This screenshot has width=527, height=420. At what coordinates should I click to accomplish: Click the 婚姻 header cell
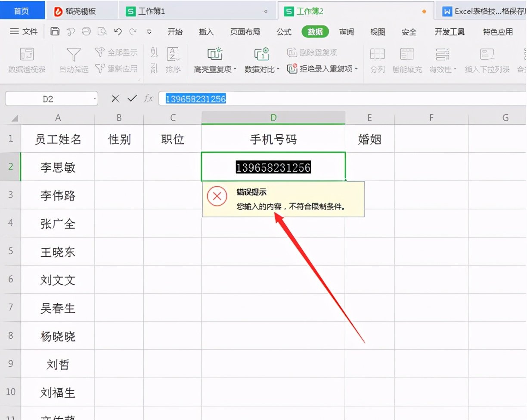tap(369, 139)
